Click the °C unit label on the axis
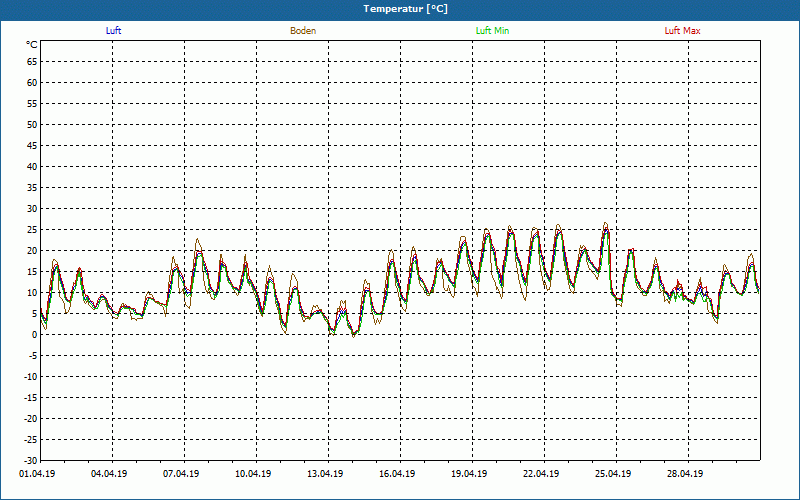800x500 pixels. (32, 45)
